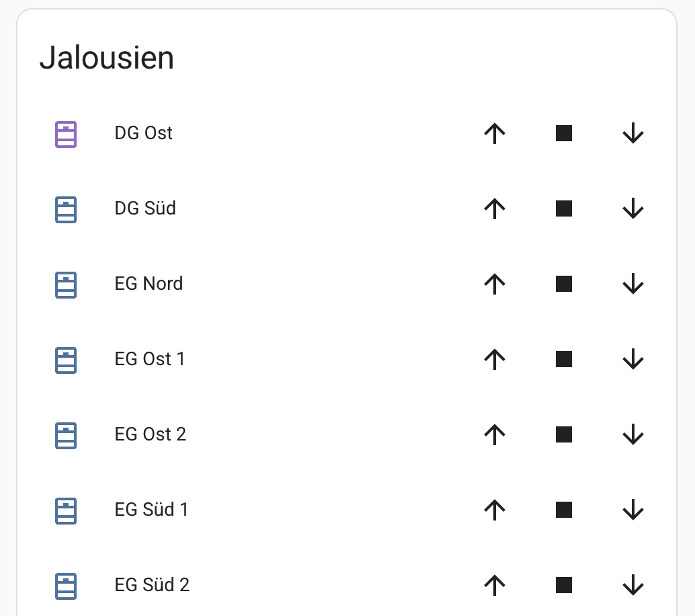Stop the EG Nord blind movement
The width and height of the screenshot is (695, 616).
[564, 284]
